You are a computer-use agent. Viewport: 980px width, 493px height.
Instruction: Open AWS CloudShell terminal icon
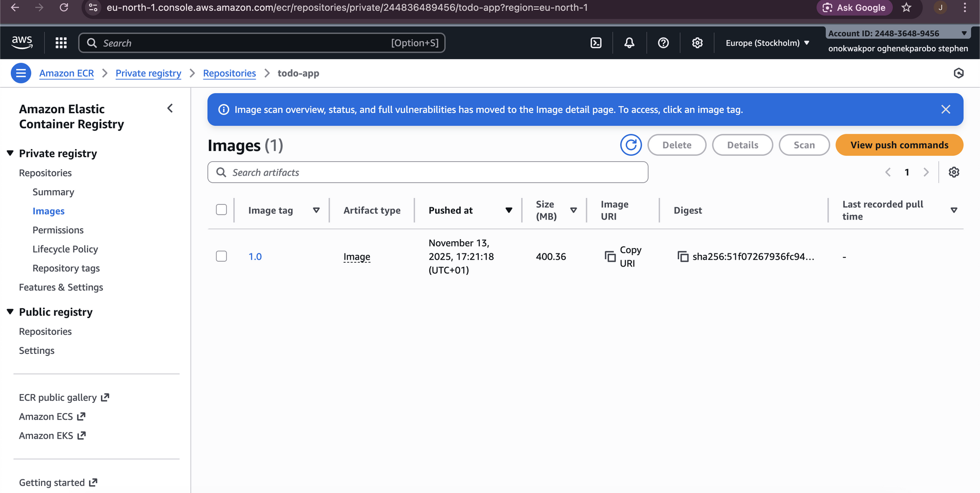[x=596, y=43]
